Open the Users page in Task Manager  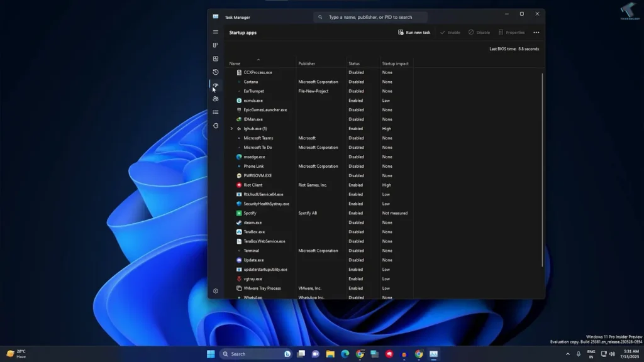click(216, 99)
